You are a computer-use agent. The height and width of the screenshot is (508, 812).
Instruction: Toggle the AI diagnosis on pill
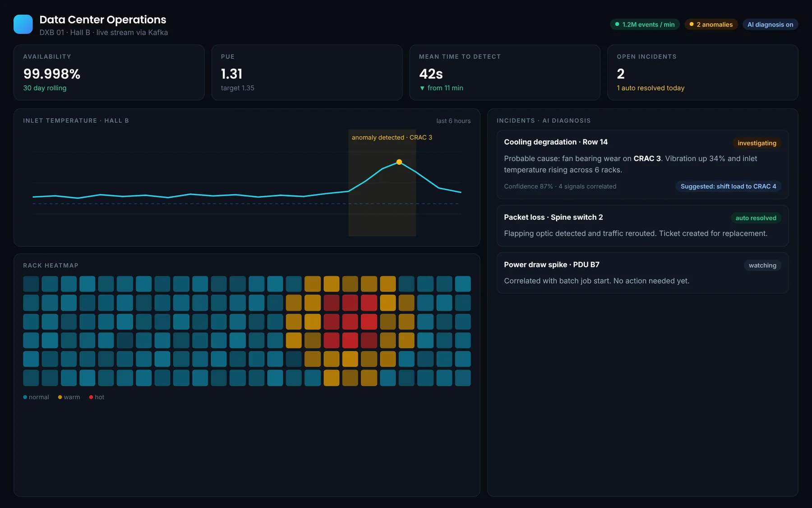[770, 24]
